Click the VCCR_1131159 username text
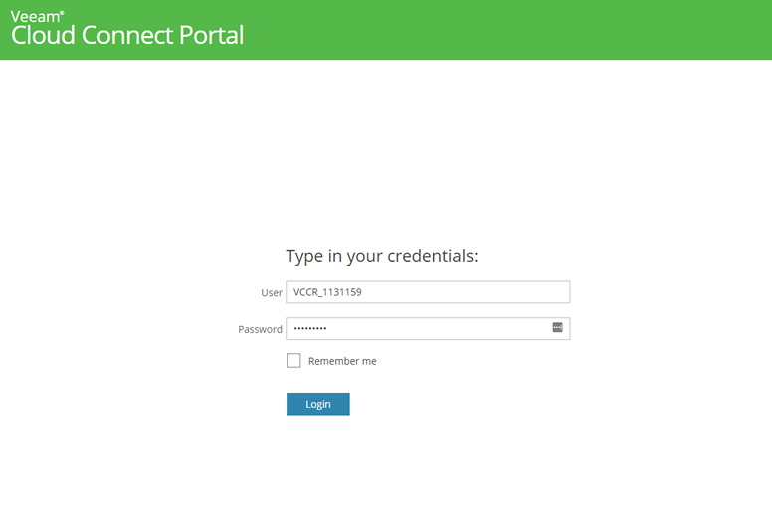Screen dimensions: 772x532 tap(327, 292)
